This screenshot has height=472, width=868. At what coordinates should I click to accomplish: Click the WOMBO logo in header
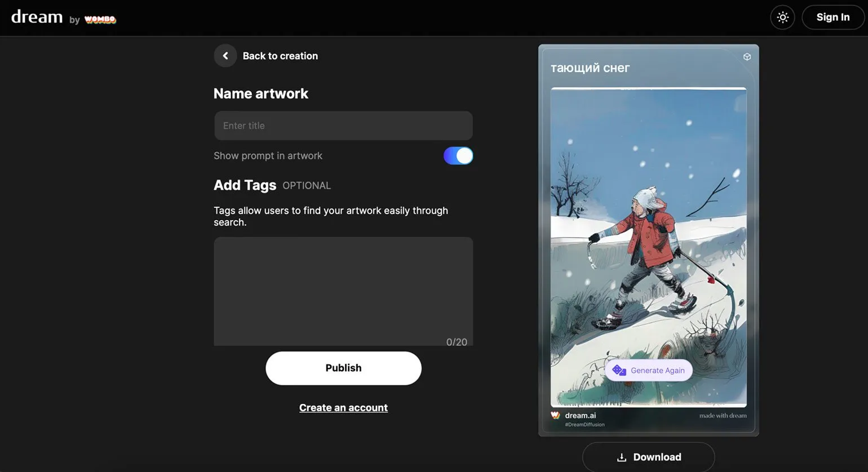(x=100, y=20)
